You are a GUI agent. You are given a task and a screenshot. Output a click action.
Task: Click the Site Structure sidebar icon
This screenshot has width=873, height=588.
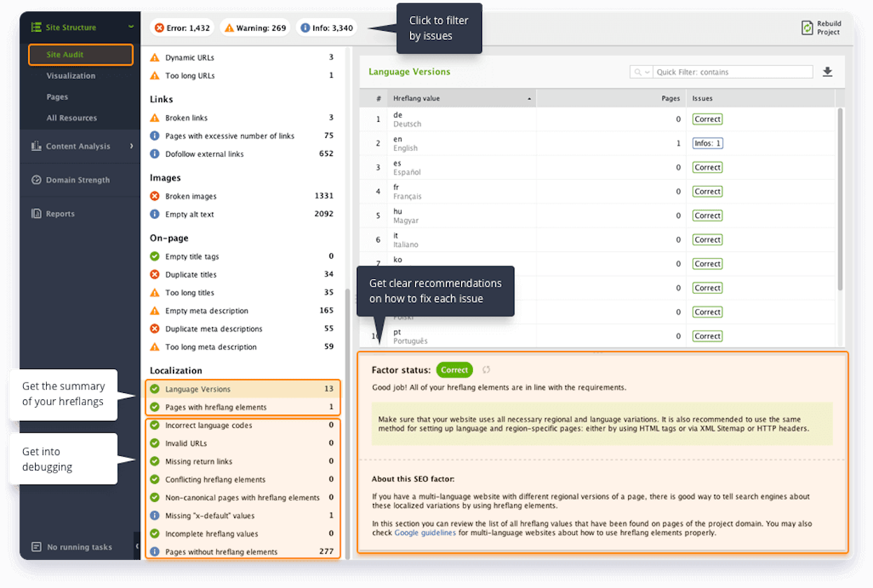(36, 27)
